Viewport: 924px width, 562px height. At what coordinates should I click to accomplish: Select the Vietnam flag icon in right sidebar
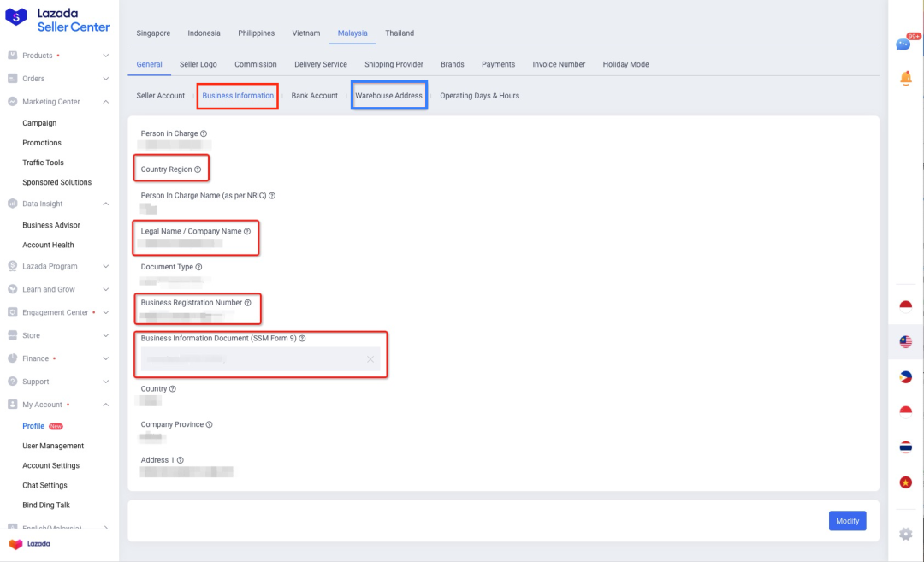pyautogui.click(x=906, y=482)
